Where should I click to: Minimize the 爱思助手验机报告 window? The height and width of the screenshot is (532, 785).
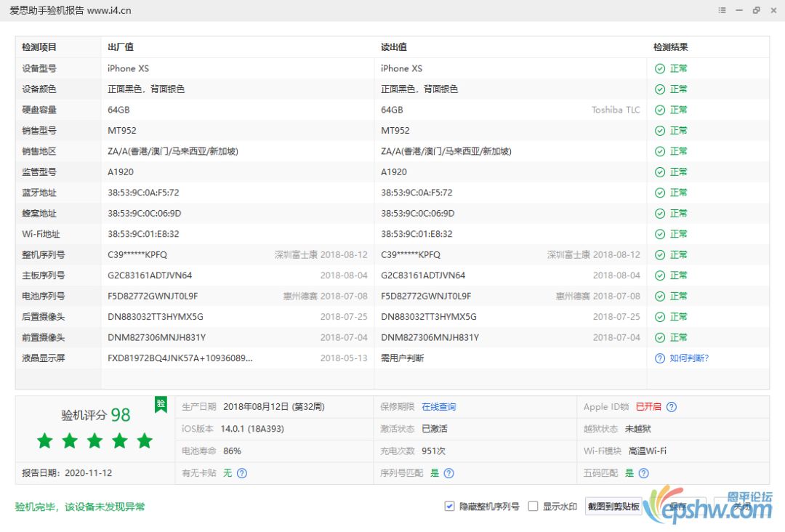tap(739, 10)
